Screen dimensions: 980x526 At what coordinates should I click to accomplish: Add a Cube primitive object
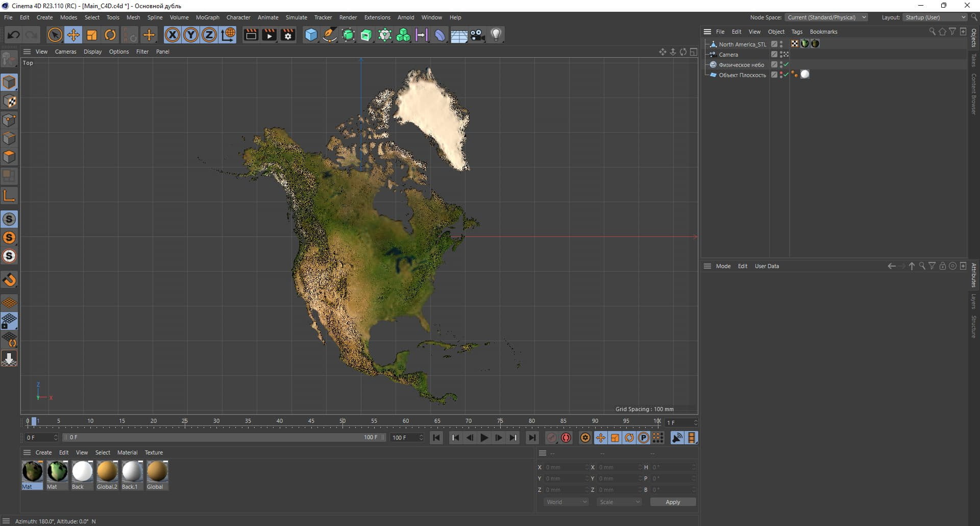311,35
